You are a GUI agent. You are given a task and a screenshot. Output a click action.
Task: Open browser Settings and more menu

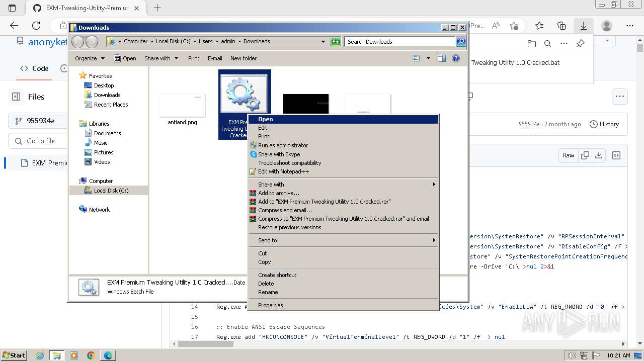[630, 26]
